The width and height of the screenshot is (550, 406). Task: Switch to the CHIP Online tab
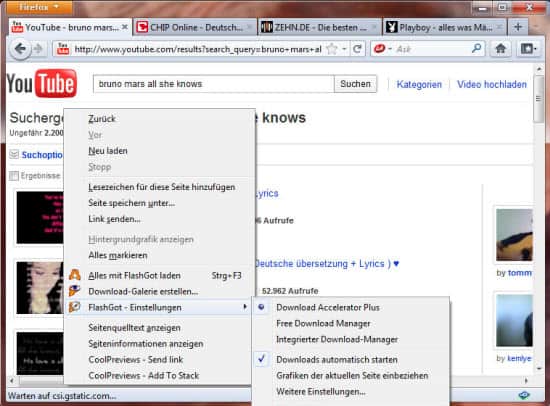[195, 27]
